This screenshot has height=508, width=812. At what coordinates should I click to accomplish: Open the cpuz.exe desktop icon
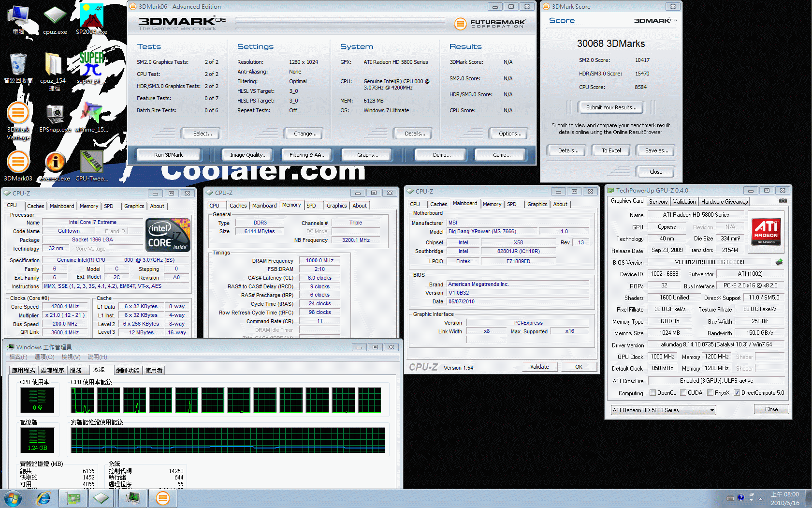[x=55, y=19]
